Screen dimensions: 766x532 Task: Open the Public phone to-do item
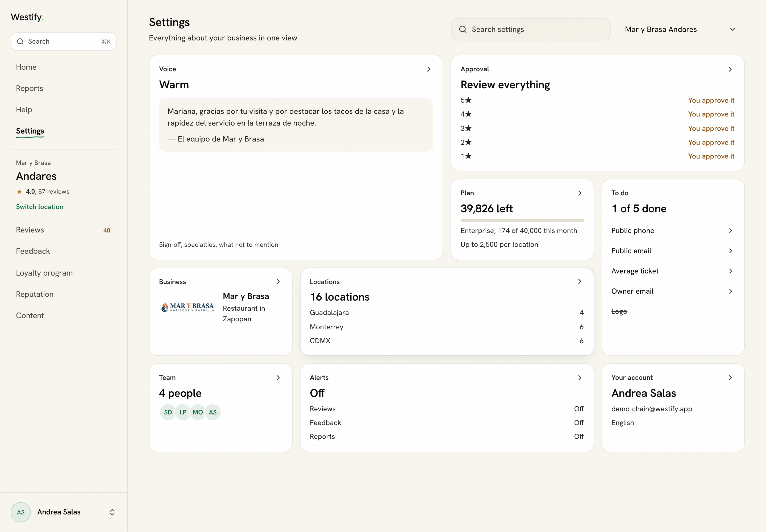pos(673,231)
